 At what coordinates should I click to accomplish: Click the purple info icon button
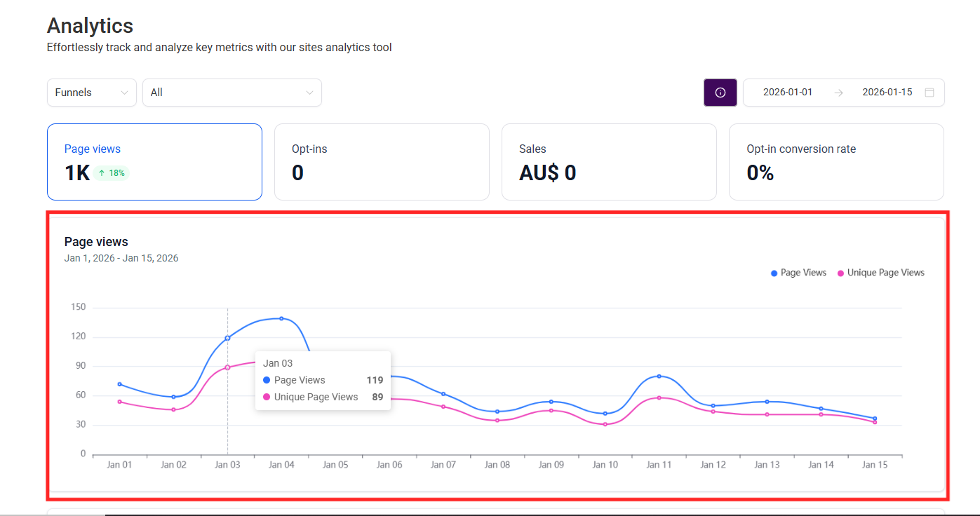[x=720, y=93]
